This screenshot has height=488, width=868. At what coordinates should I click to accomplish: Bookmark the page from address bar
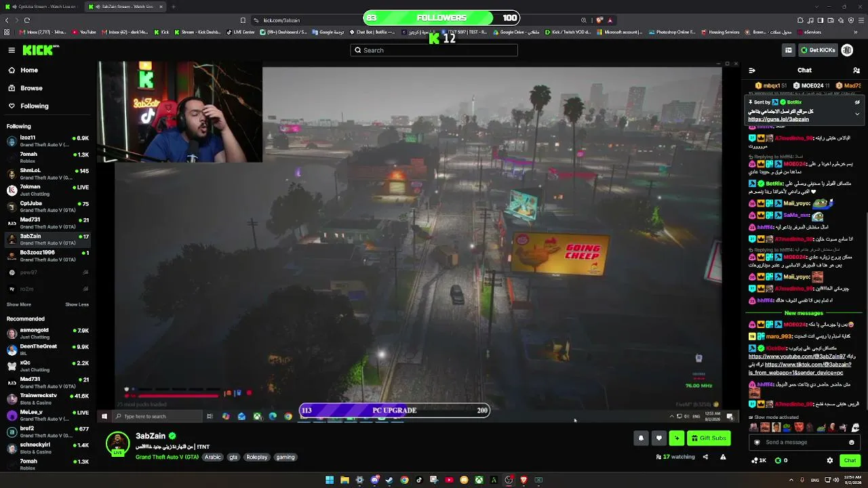point(243,20)
